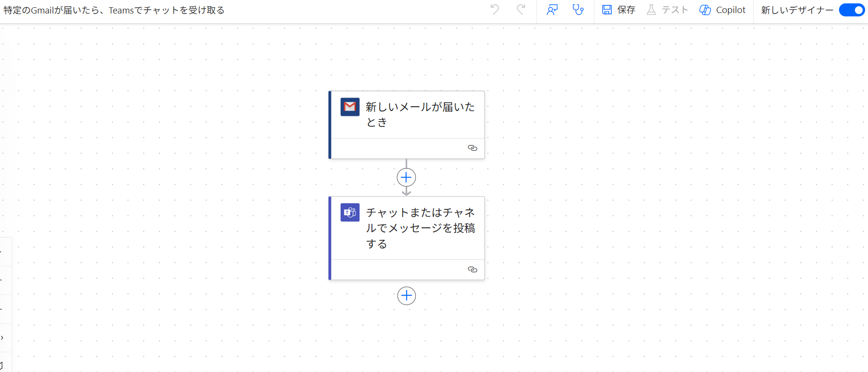
Task: Click connection link icon on Teams action card
Action: (x=472, y=269)
